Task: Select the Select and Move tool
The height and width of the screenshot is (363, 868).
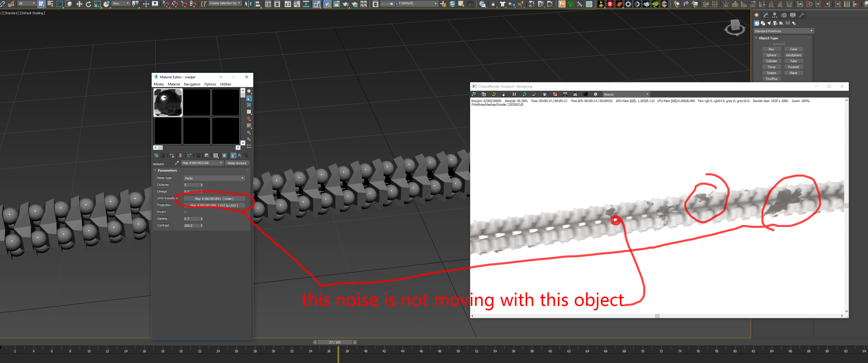Action: (x=79, y=4)
